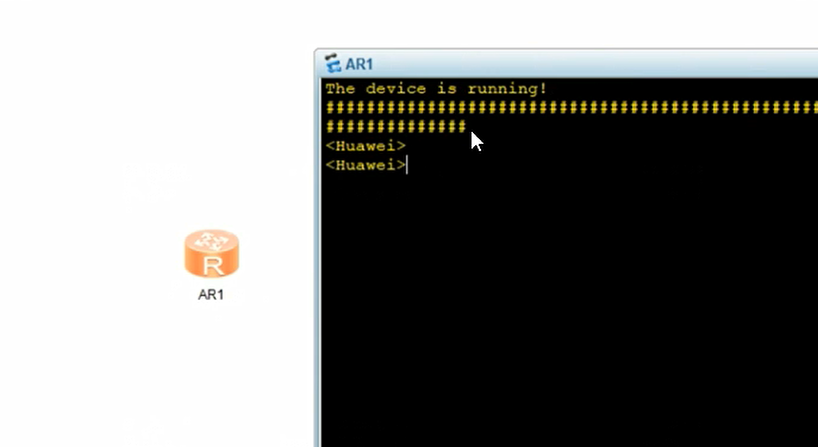
Task: Click the long first row of hash marks
Action: (x=572, y=108)
